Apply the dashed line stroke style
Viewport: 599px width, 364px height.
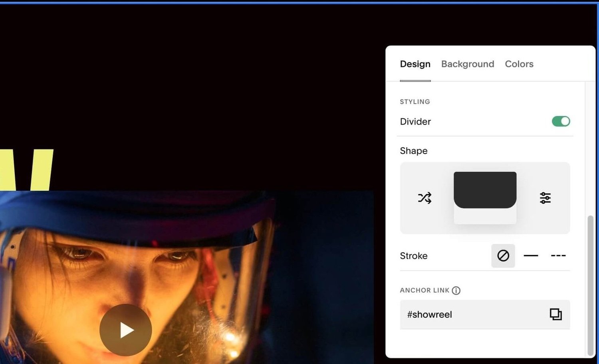558,255
